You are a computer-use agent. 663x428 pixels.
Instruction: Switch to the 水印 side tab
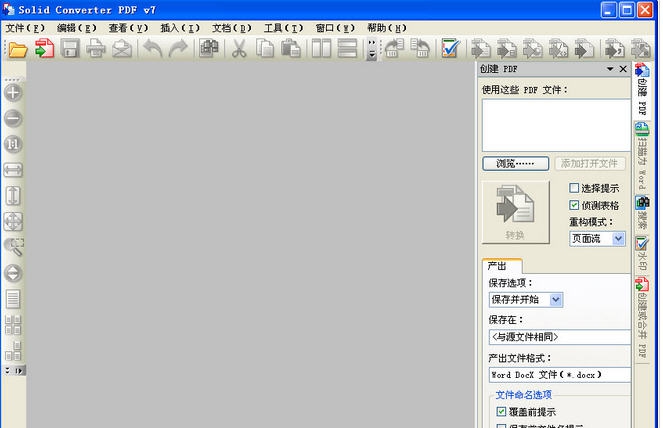point(642,252)
